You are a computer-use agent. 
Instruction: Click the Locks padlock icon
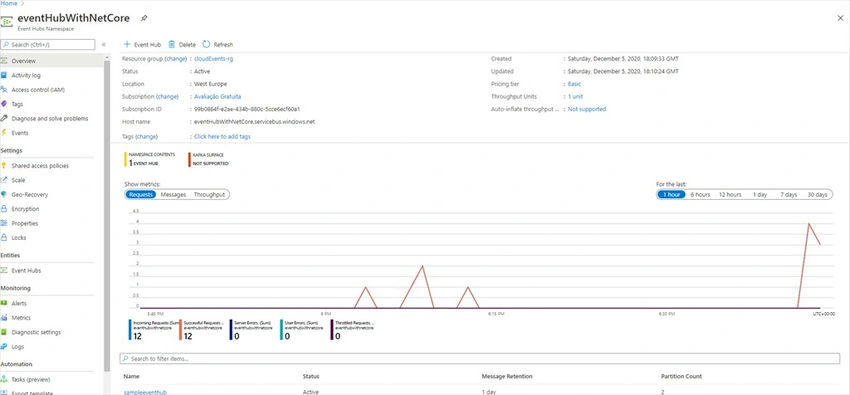click(4, 237)
